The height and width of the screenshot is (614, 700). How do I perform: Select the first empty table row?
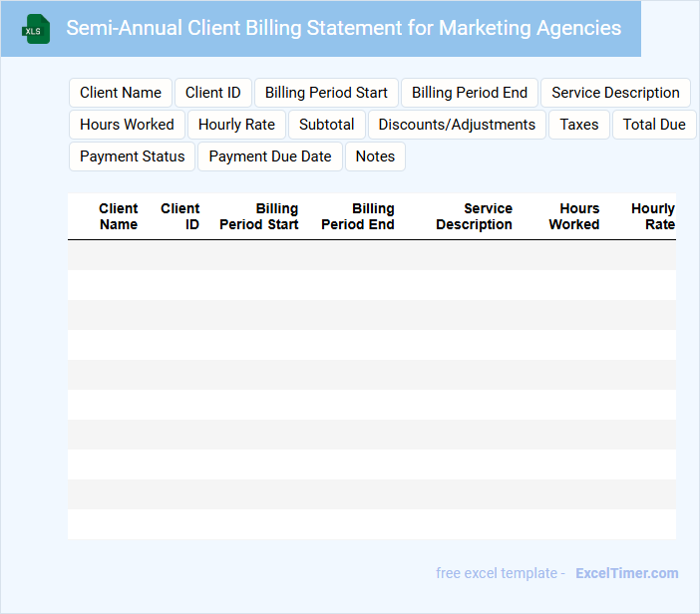371,255
